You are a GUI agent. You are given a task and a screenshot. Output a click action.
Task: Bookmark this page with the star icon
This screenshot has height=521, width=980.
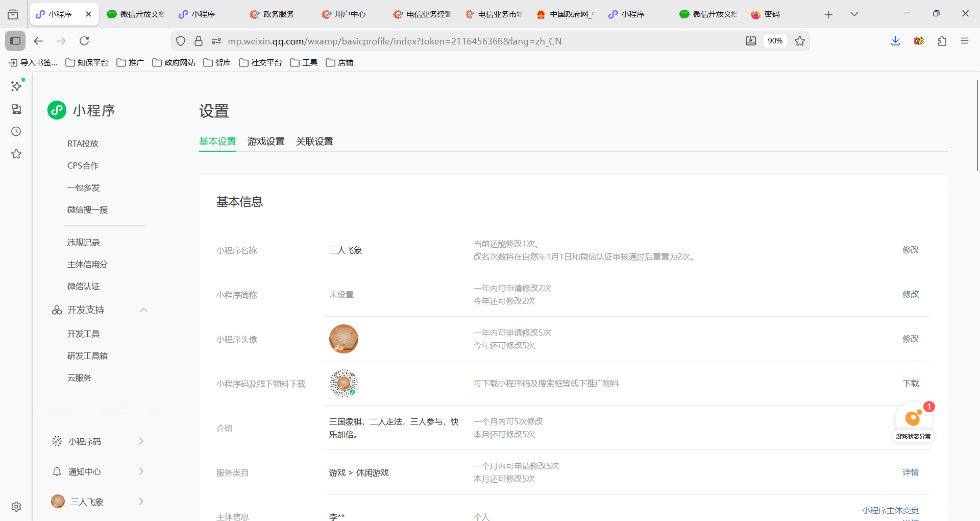point(800,41)
